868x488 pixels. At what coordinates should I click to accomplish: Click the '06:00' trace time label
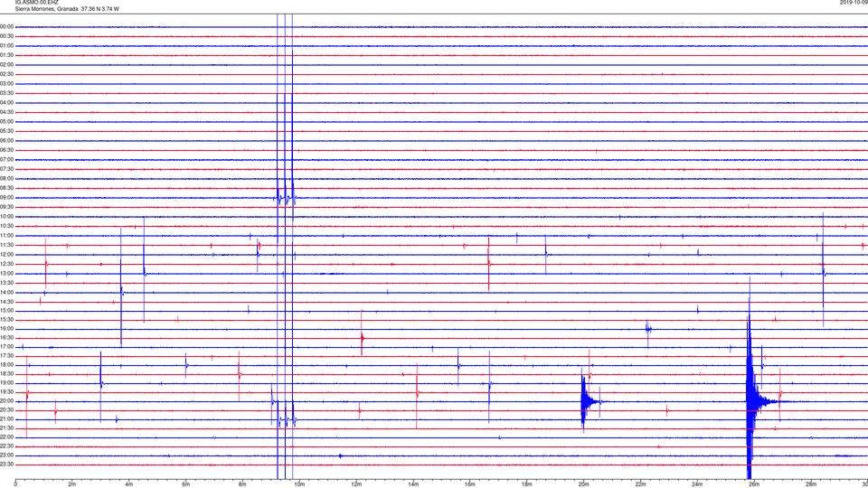pos(6,141)
